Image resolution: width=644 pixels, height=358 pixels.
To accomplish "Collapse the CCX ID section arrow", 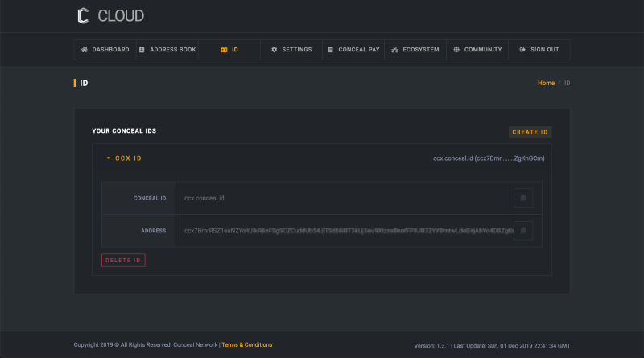I will (109, 158).
